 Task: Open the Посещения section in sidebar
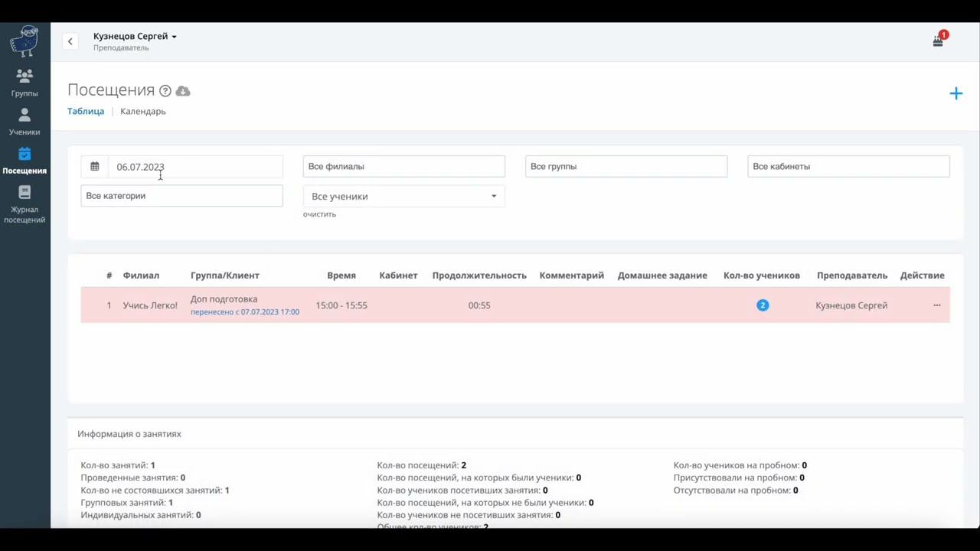click(24, 161)
